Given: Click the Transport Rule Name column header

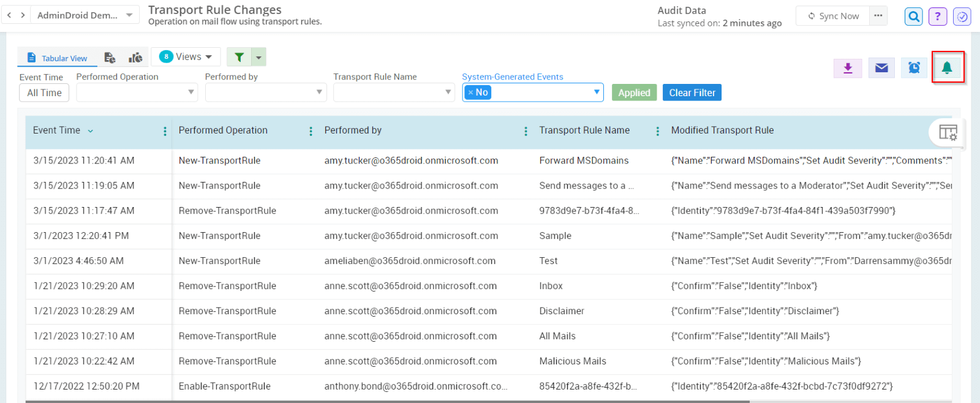Looking at the screenshot, I should (x=584, y=130).
